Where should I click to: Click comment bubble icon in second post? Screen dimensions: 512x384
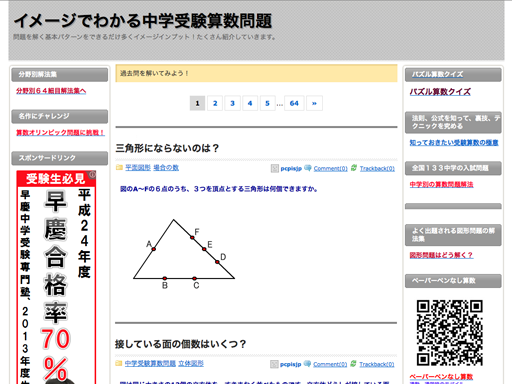tap(307, 364)
